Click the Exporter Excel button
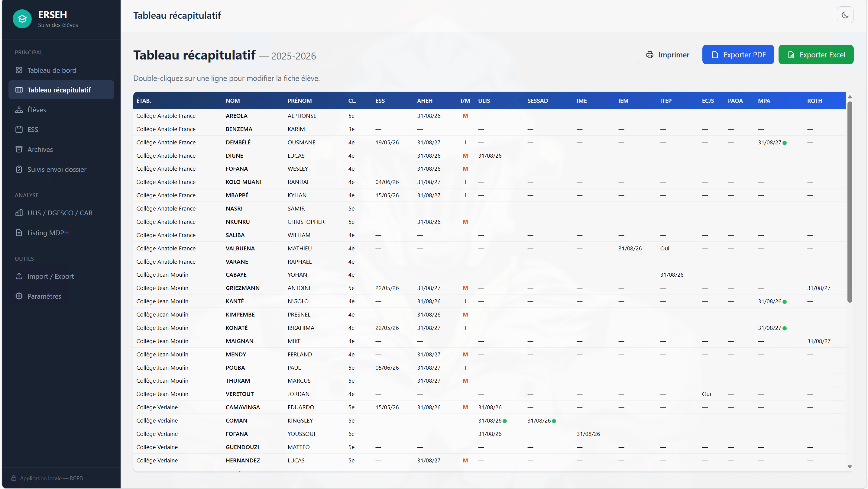This screenshot has width=868, height=489. 815,55
